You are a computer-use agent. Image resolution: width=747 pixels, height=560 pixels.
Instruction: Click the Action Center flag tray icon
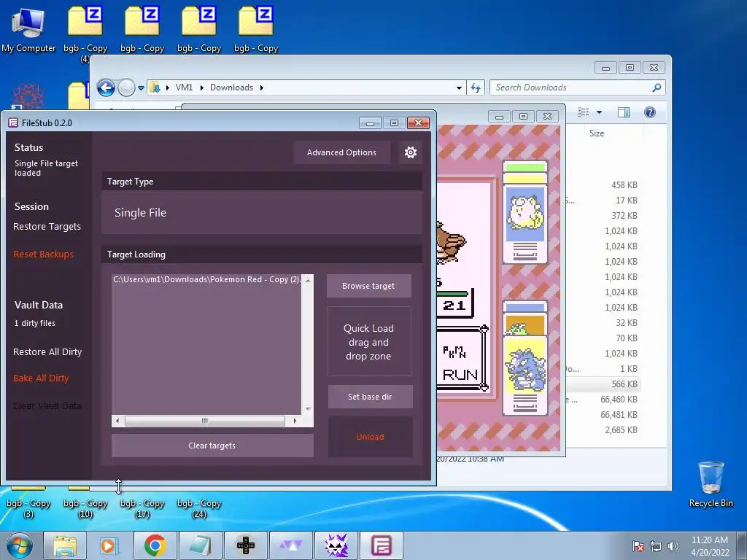(638, 546)
